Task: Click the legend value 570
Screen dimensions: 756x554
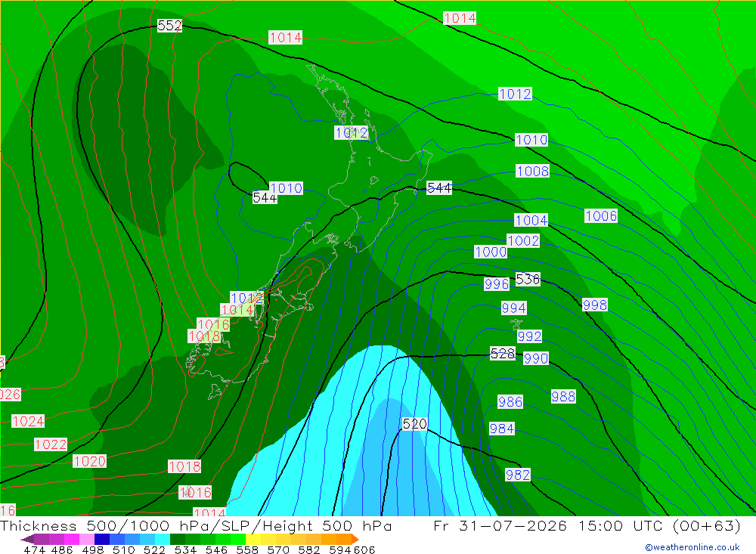Action: [278, 549]
